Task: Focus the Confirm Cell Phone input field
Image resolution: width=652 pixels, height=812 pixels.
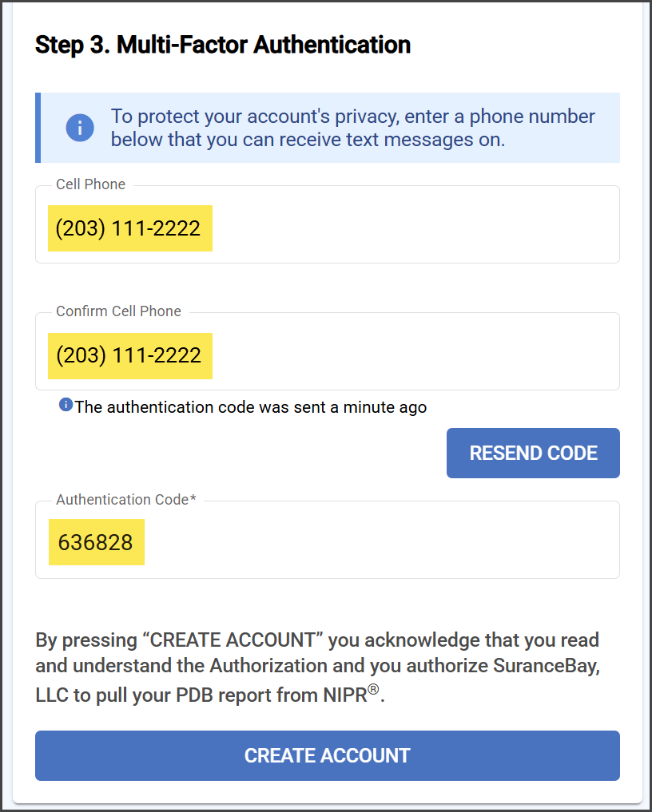Action: point(327,351)
